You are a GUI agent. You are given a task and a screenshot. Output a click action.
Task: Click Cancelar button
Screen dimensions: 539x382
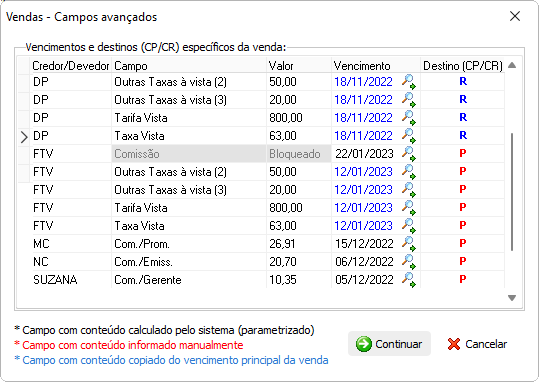477,344
